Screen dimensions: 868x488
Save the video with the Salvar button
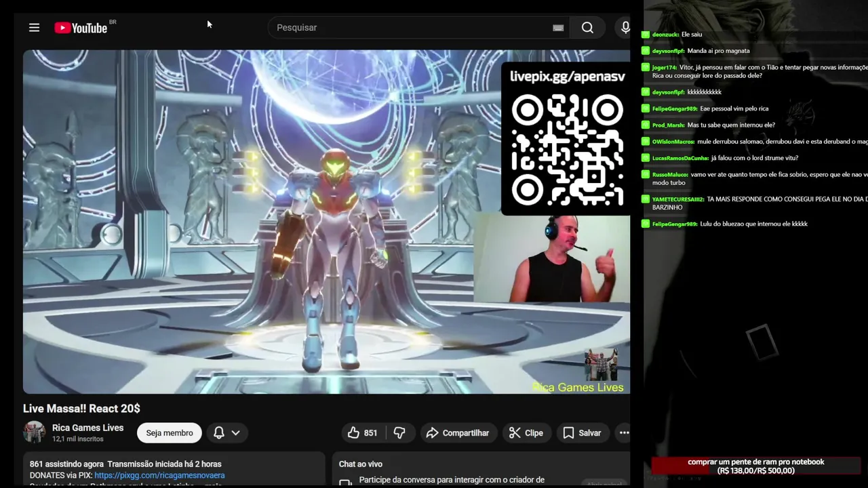(582, 433)
